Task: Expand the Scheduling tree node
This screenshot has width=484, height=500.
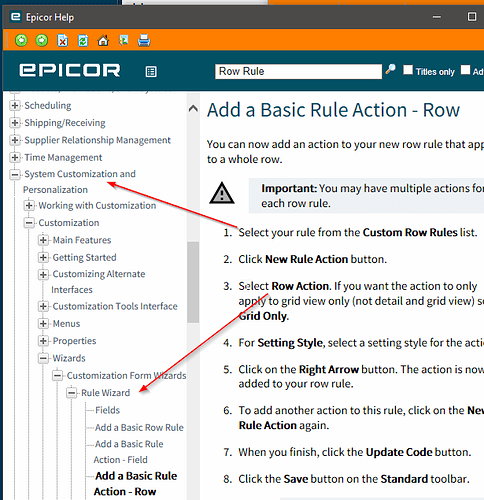Action: pyautogui.click(x=15, y=106)
